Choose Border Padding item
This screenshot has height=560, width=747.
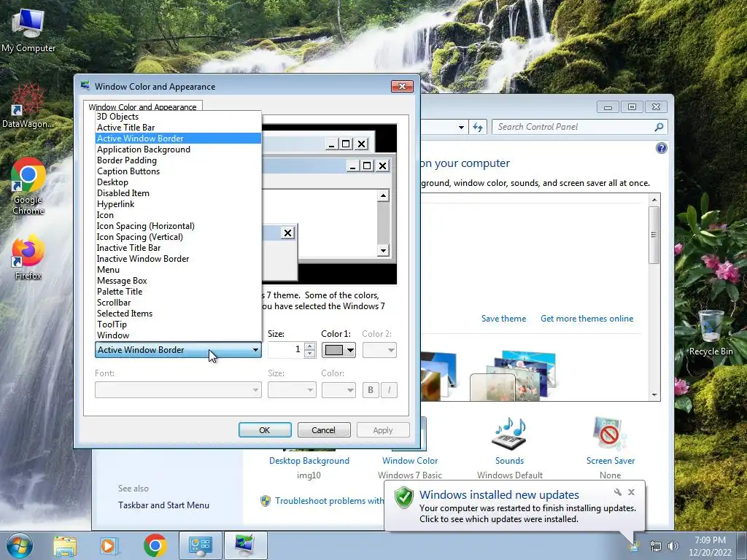(x=178, y=160)
